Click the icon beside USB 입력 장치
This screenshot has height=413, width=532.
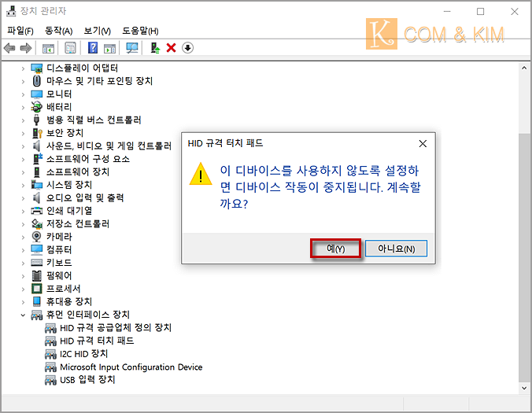point(50,380)
